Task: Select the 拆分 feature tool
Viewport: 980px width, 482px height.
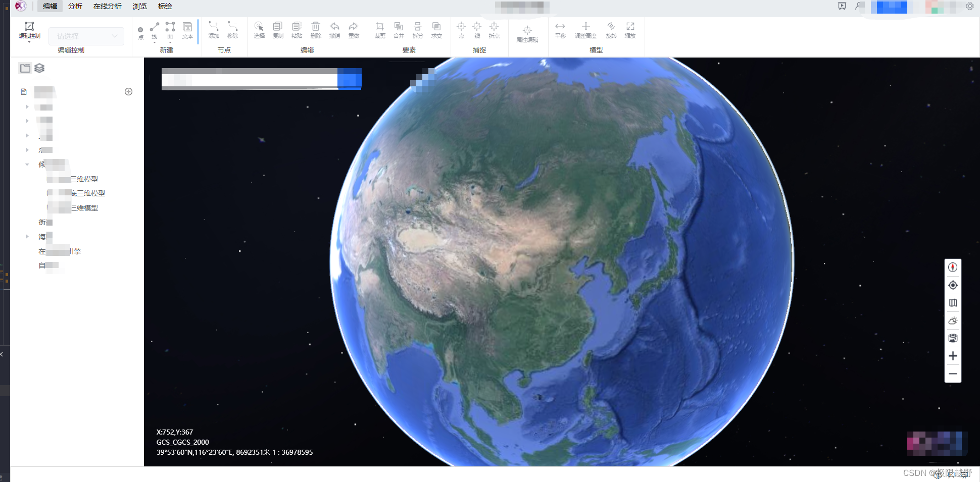Action: tap(418, 30)
